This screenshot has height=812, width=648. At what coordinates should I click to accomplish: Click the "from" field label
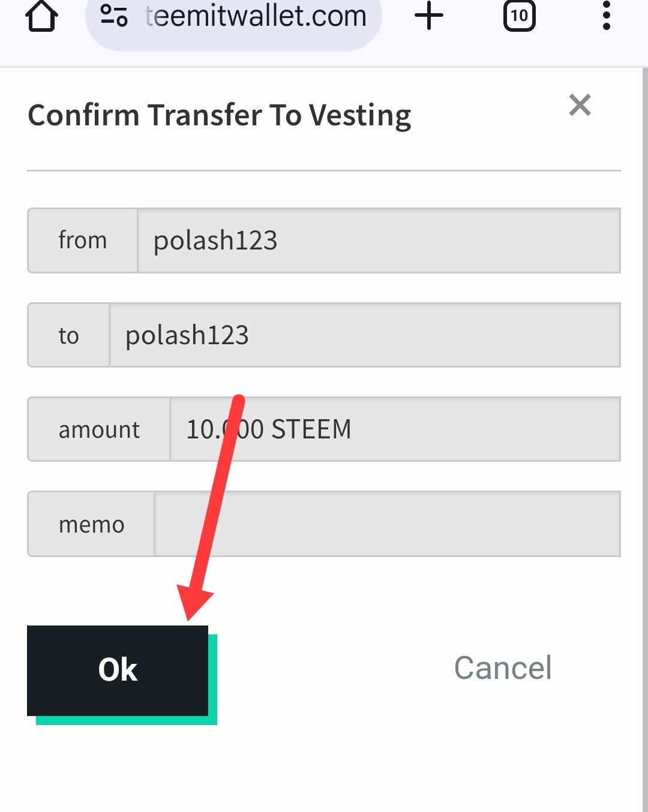[83, 240]
